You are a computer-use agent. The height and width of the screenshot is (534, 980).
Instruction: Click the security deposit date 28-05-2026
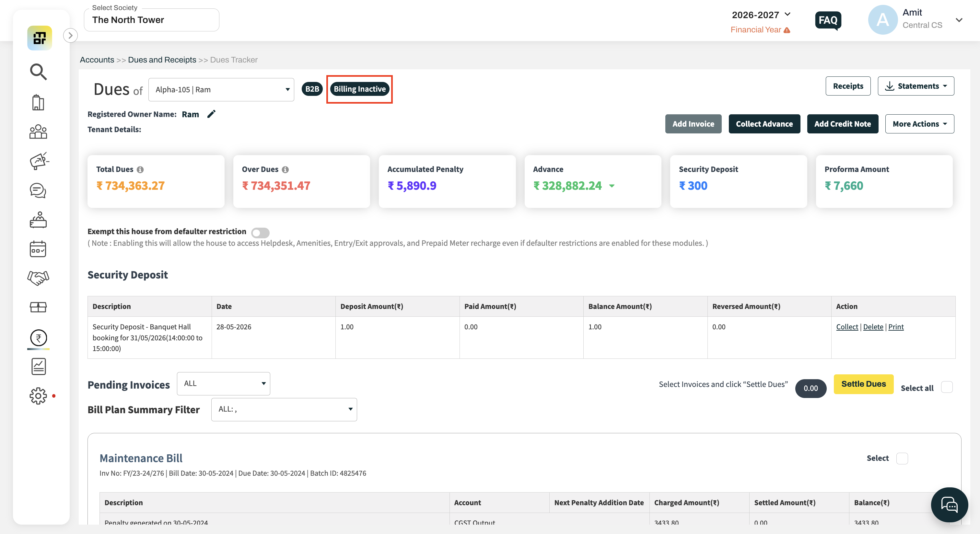point(234,327)
